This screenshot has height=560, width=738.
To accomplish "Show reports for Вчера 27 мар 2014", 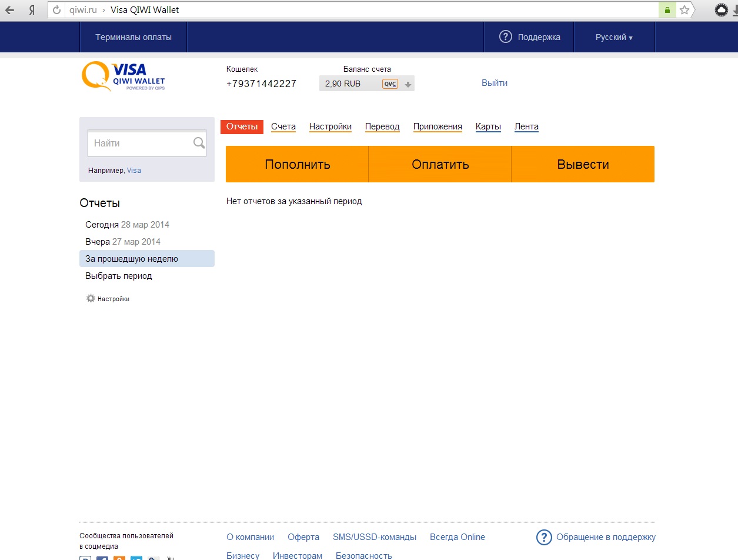I will pyautogui.click(x=123, y=242).
